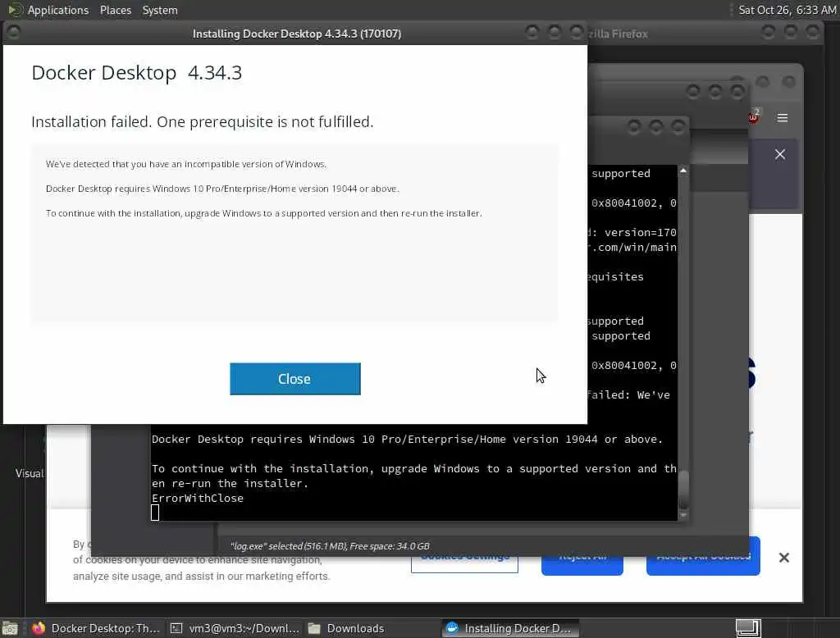The height and width of the screenshot is (638, 840).
Task: Switch to Installing Docker taskbar item
Action: [x=510, y=628]
